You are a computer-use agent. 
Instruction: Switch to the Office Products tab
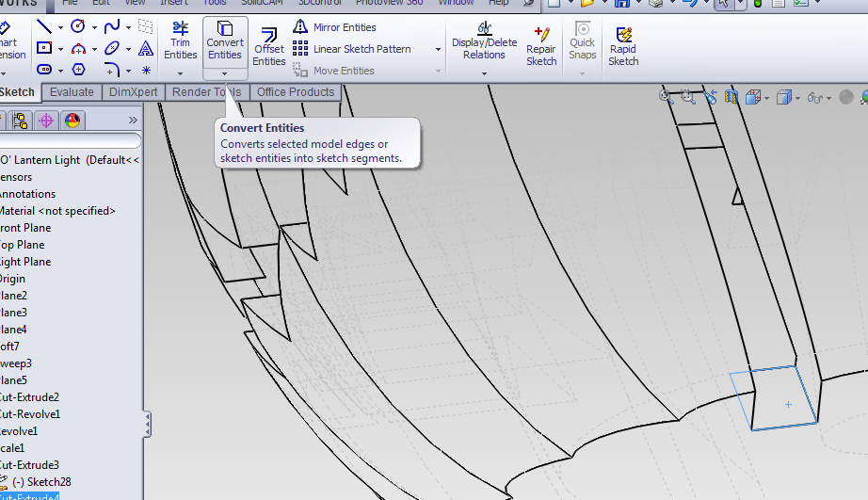click(x=296, y=92)
